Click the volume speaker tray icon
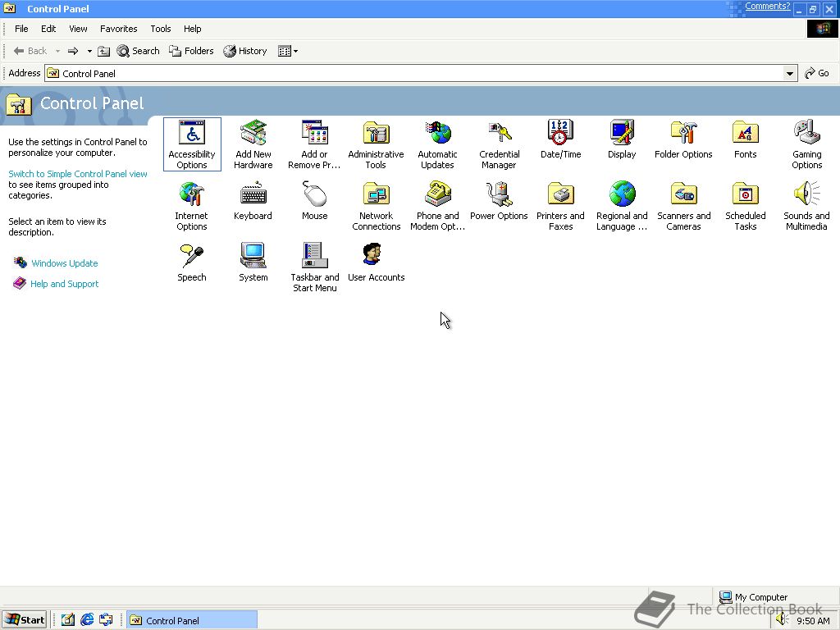Viewport: 840px width, 630px height. coord(782,620)
